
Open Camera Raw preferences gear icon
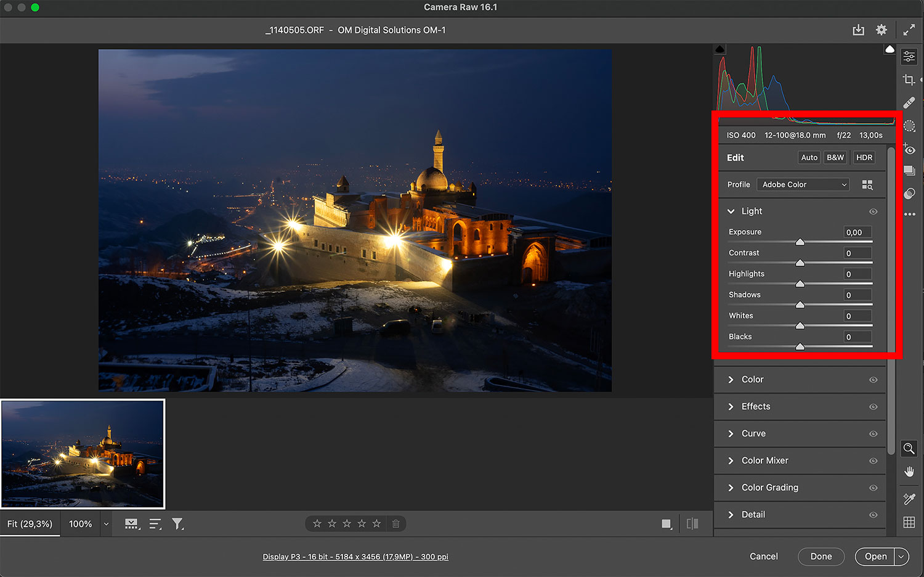pyautogui.click(x=881, y=30)
